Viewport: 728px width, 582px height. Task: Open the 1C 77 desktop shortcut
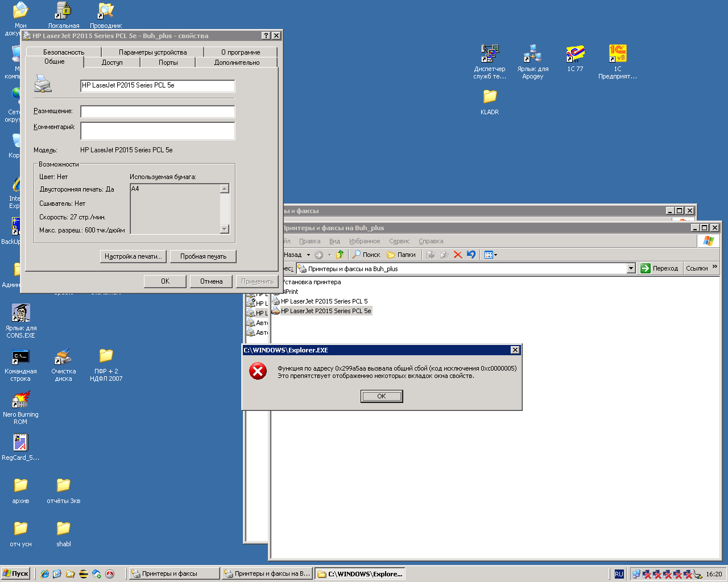point(575,59)
